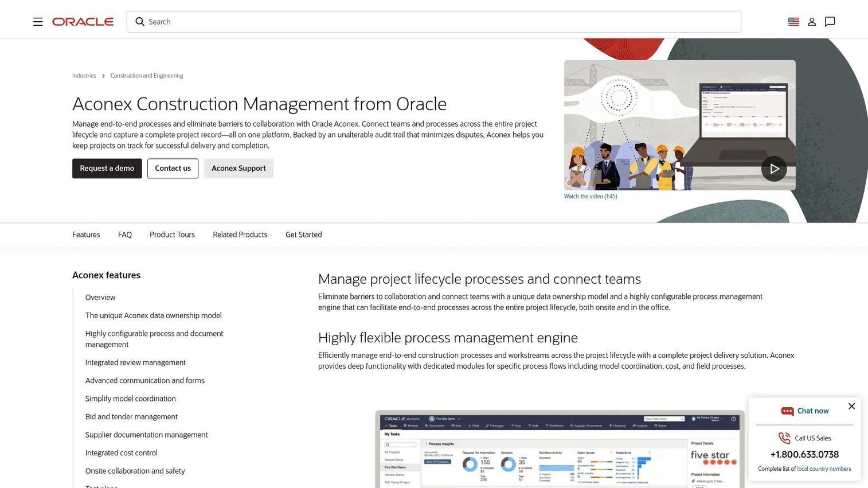Click the Request a demo button
Viewport: 868px width, 488px height.
107,169
